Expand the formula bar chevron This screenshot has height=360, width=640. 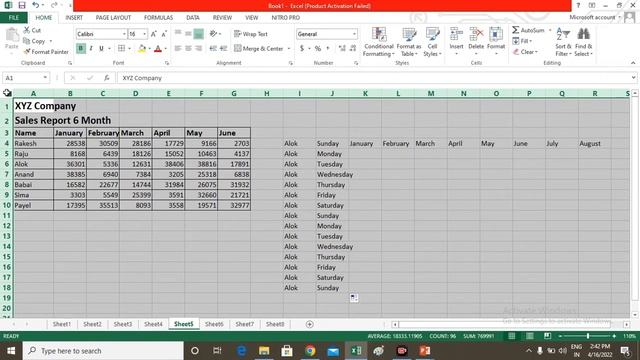tap(633, 78)
